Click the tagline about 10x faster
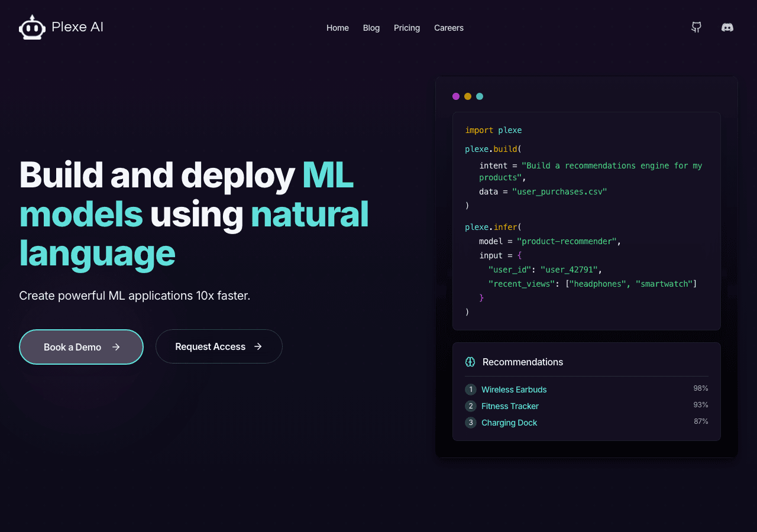Image resolution: width=757 pixels, height=532 pixels. point(135,296)
